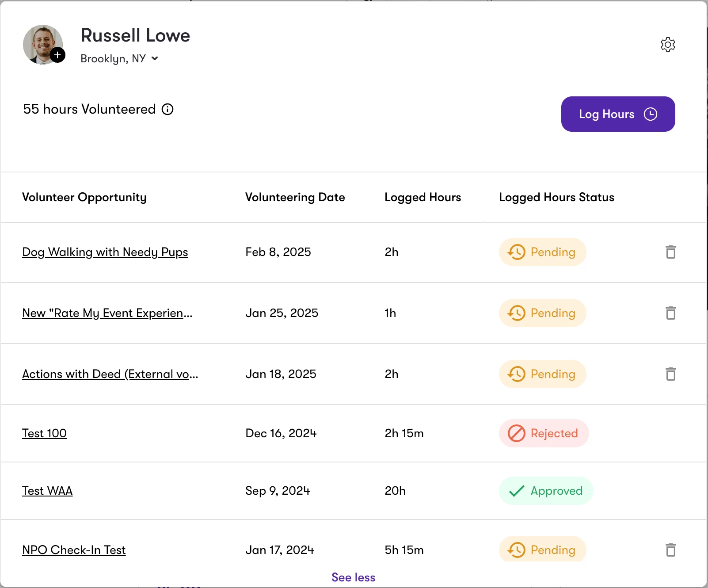This screenshot has width=708, height=588.
Task: Click the Log Hours button
Action: (618, 114)
